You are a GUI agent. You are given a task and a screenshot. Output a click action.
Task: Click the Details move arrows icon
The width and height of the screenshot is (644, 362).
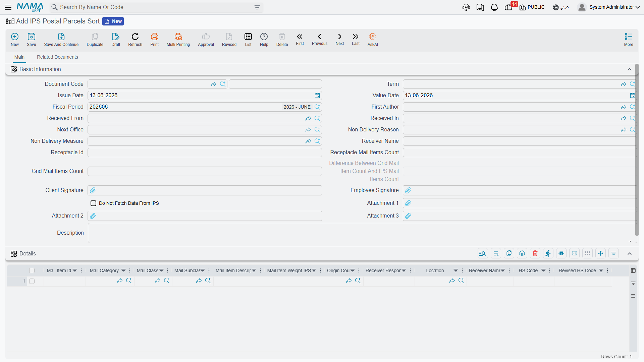[600, 253]
